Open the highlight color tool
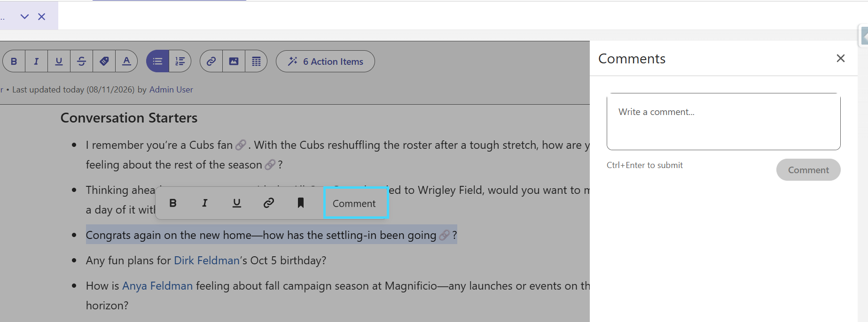 pos(104,61)
